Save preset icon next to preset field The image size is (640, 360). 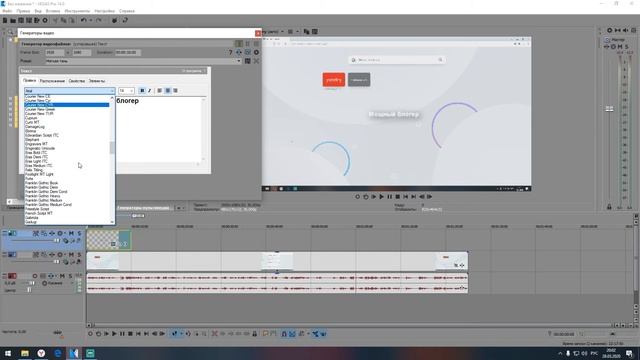(248, 61)
